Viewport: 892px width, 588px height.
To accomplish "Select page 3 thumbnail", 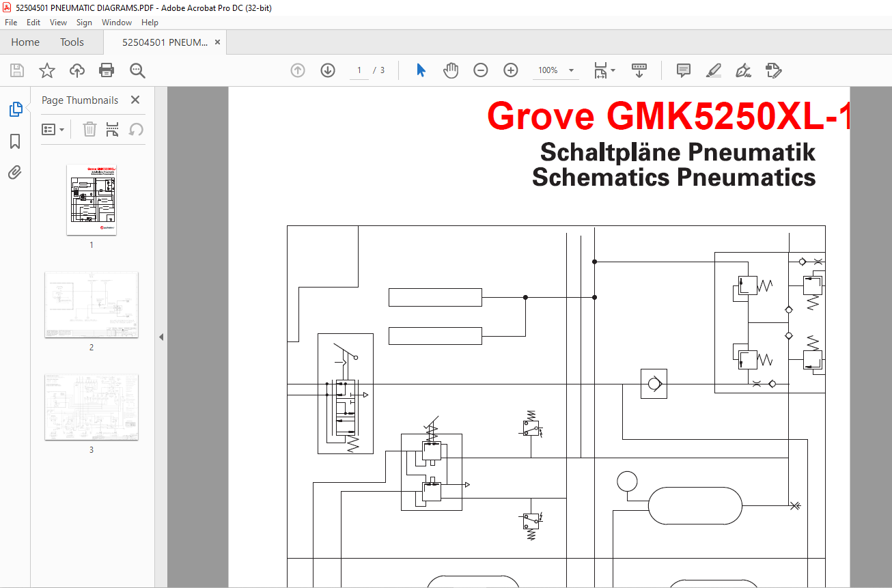I will pyautogui.click(x=92, y=407).
